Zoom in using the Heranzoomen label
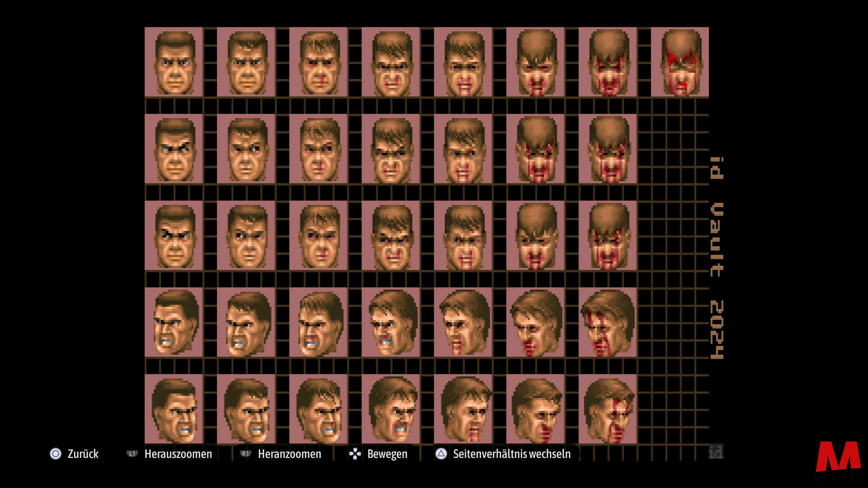868x488 pixels. (x=289, y=454)
